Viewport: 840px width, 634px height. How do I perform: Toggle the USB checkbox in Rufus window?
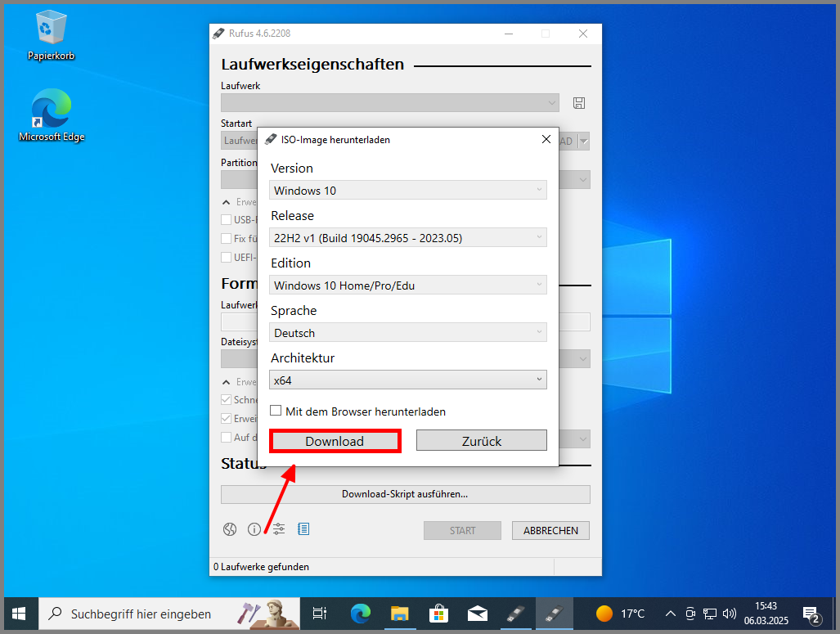[226, 220]
